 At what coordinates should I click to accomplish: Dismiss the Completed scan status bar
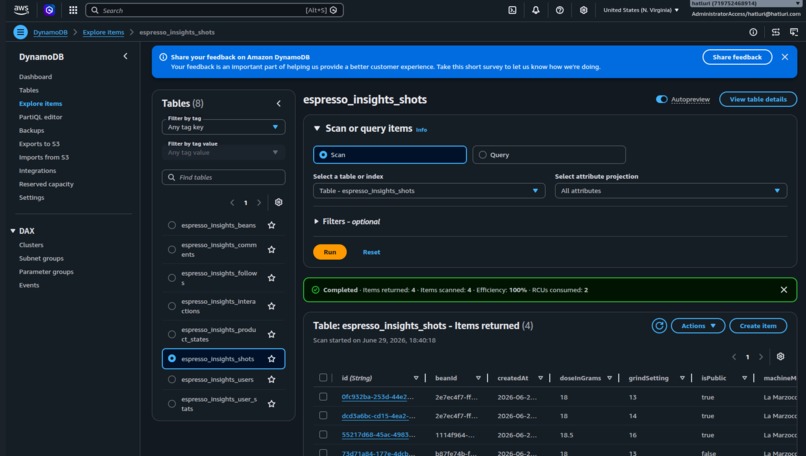(x=783, y=290)
